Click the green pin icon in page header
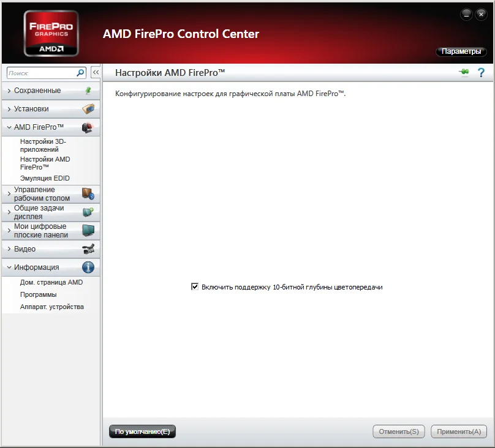The image size is (495, 448). pos(464,72)
